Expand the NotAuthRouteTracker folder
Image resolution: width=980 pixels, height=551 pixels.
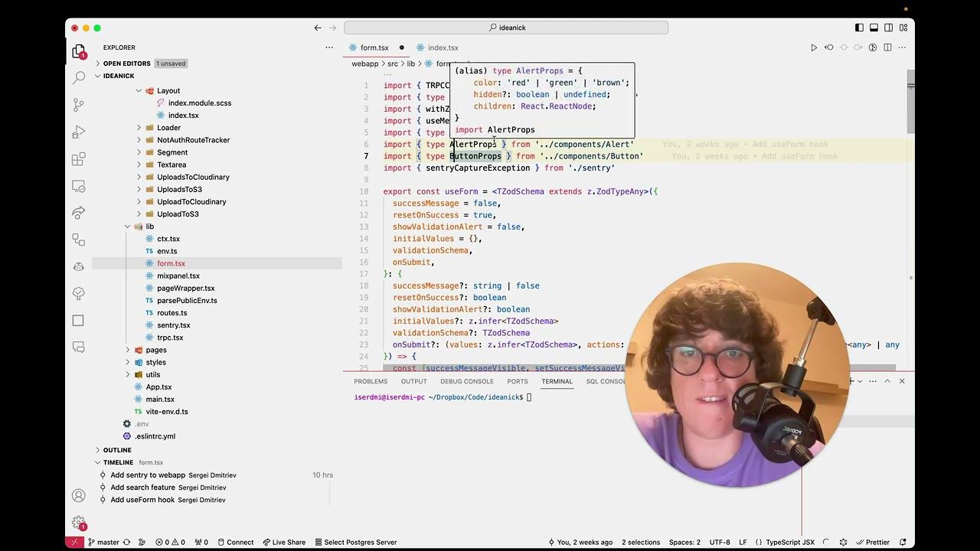pos(217,140)
